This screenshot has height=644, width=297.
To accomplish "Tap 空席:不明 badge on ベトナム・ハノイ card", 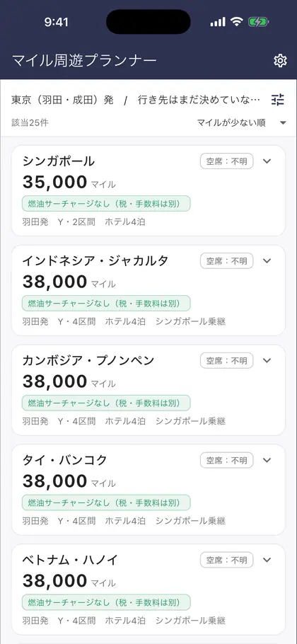I will coord(227,560).
